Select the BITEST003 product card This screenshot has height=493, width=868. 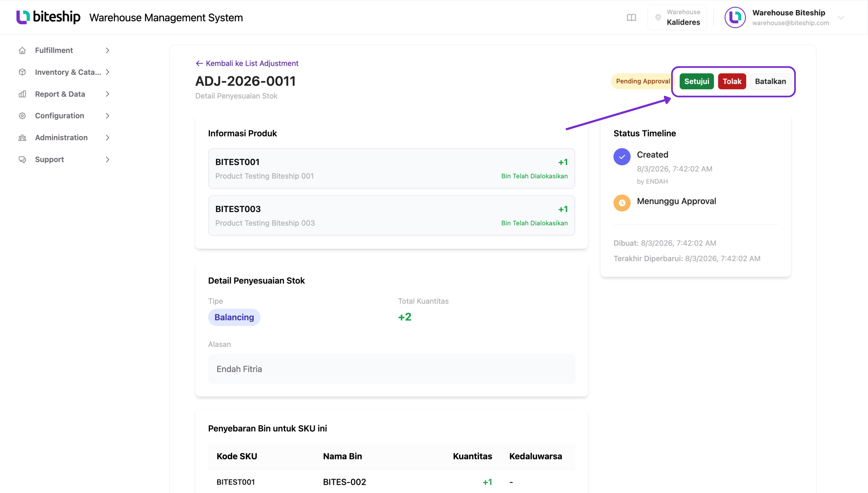392,216
